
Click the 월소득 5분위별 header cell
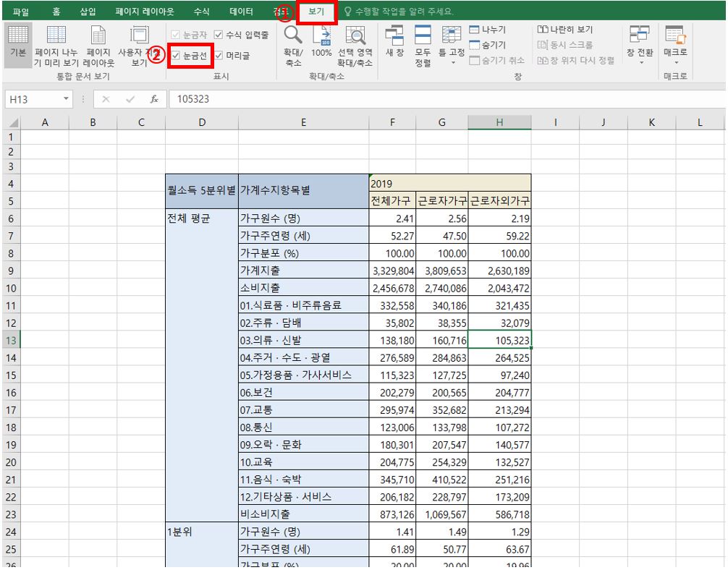(202, 191)
